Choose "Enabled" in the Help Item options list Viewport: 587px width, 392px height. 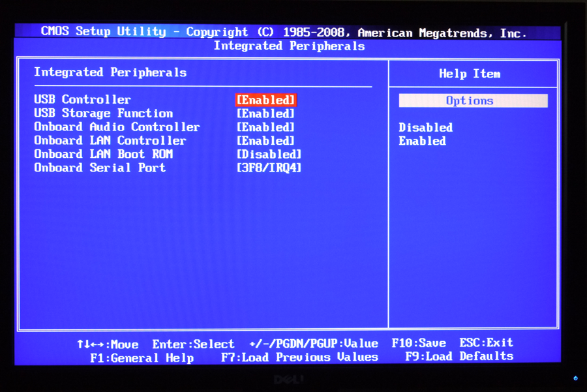(422, 141)
